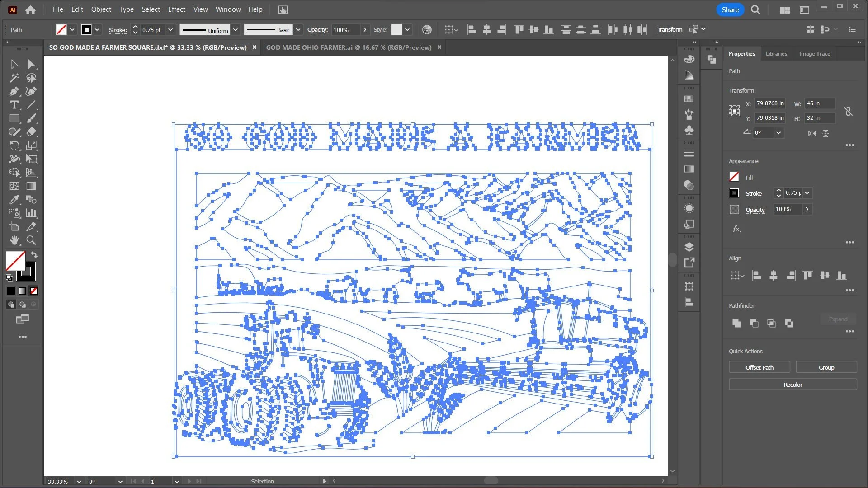868x488 pixels.
Task: Open the stroke weight dropdown
Action: [x=170, y=30]
